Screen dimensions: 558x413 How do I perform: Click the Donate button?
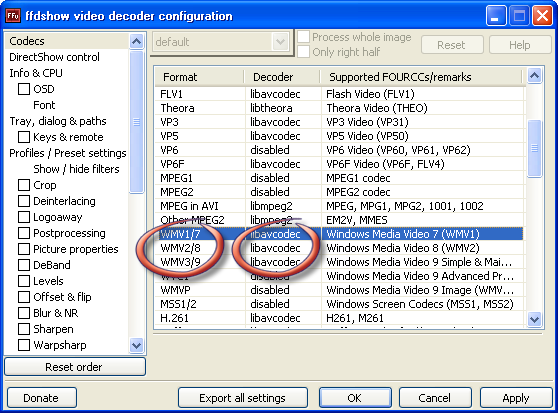click(x=42, y=398)
